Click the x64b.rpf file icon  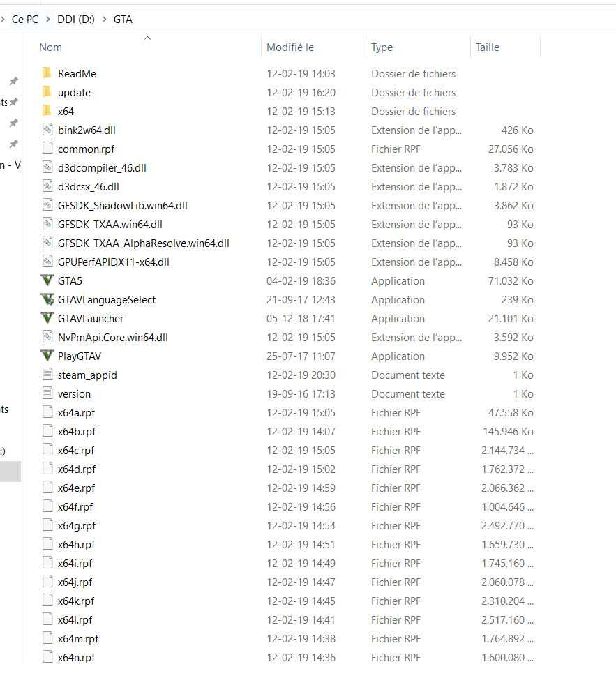click(x=47, y=430)
